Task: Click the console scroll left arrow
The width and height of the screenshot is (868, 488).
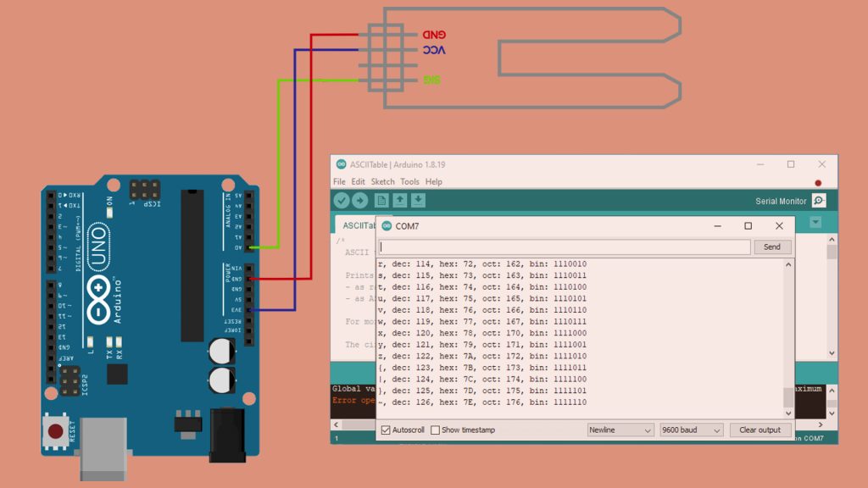Action: click(x=336, y=424)
